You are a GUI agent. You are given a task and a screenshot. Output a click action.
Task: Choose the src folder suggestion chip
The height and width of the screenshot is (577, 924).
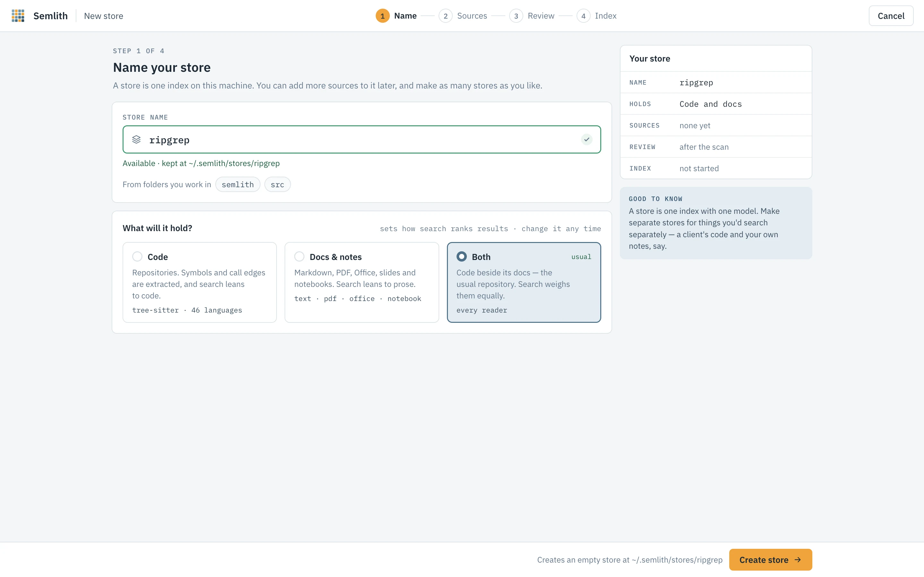(277, 184)
